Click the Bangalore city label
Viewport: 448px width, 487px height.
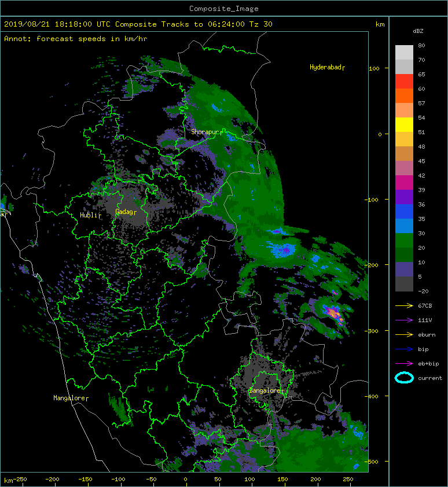266,390
